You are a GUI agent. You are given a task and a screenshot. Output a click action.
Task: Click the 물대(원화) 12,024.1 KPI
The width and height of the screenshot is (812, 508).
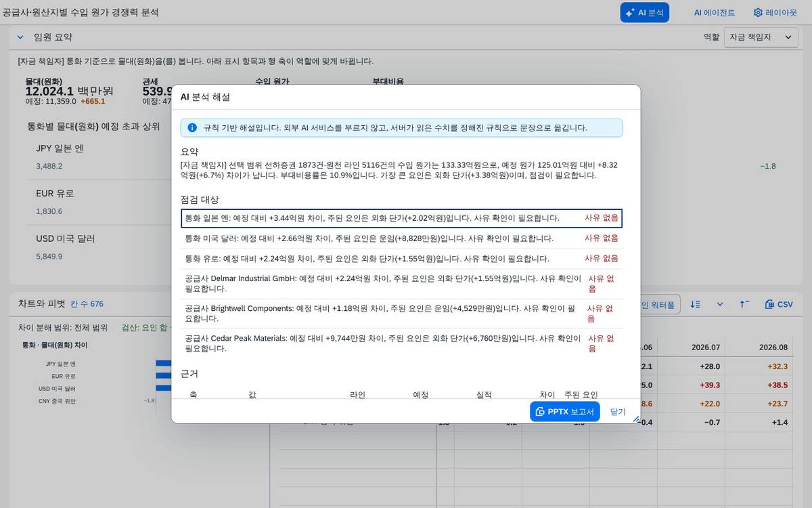coord(69,91)
